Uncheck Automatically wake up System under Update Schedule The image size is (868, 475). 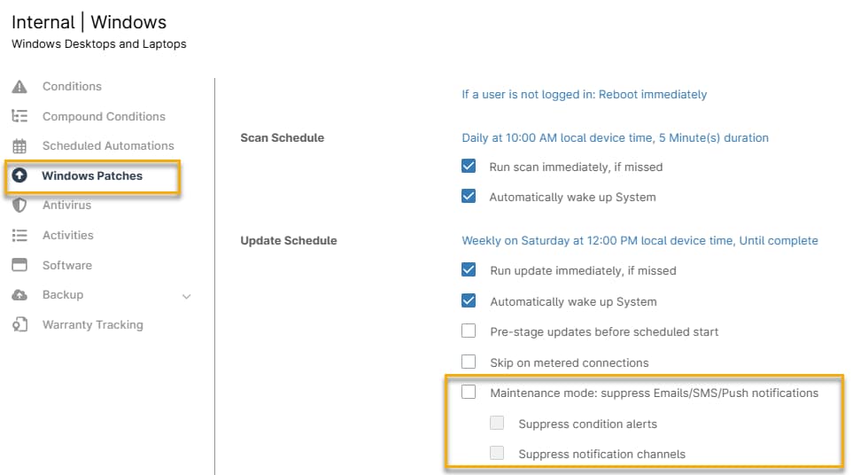tap(469, 300)
